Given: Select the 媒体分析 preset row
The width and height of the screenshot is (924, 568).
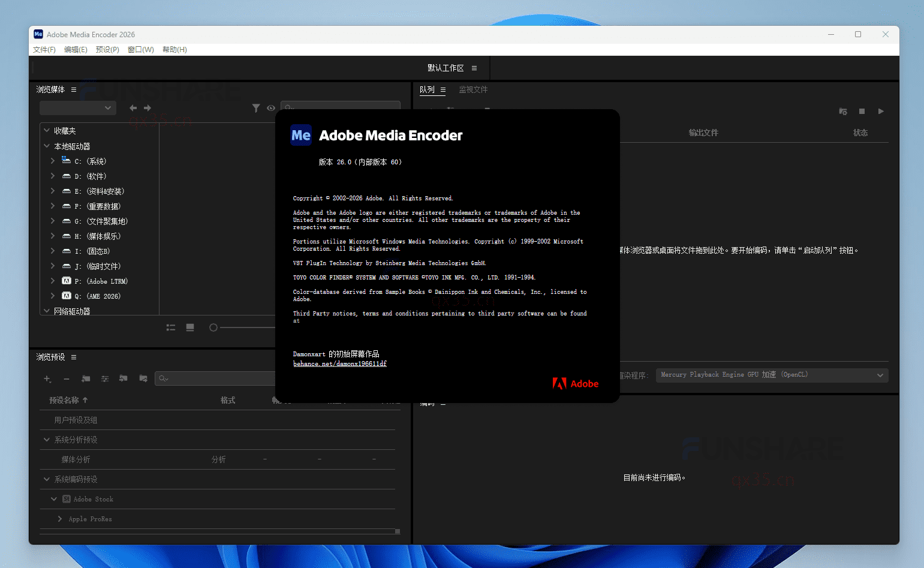Looking at the screenshot, I should click(x=217, y=459).
